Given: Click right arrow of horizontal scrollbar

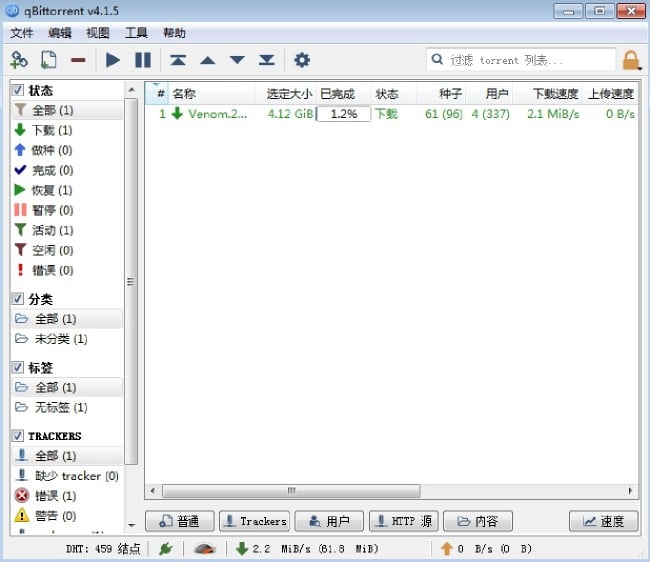Looking at the screenshot, I should point(631,491).
